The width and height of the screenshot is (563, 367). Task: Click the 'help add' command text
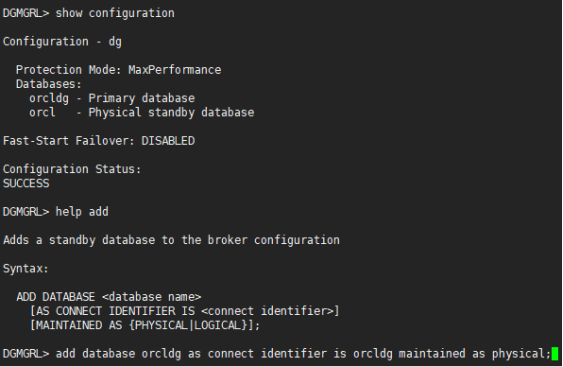[x=82, y=212]
